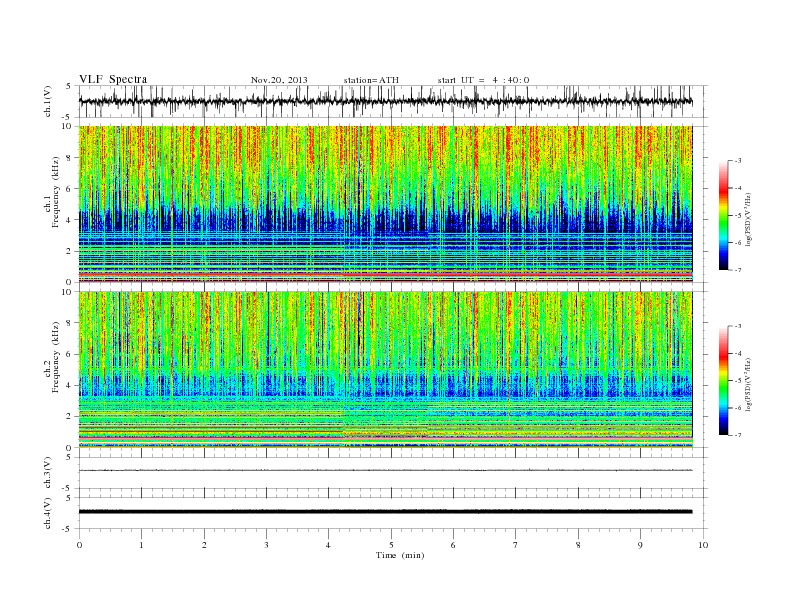Click the ch.1 voltage waveform plot
Screen dimensions: 792x612
tap(393, 101)
